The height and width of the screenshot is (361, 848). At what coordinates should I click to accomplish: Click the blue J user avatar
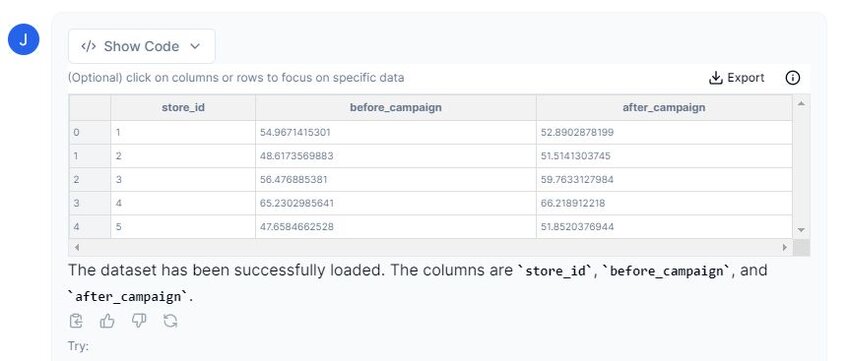[23, 39]
